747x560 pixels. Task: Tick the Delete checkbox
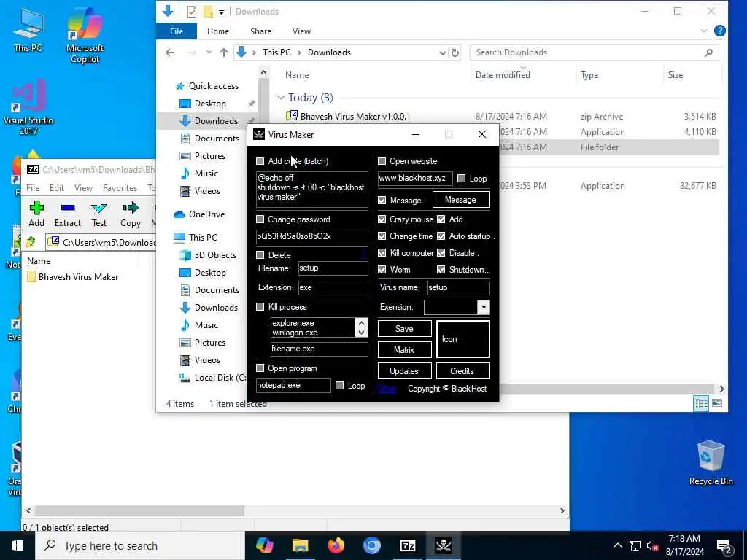260,254
